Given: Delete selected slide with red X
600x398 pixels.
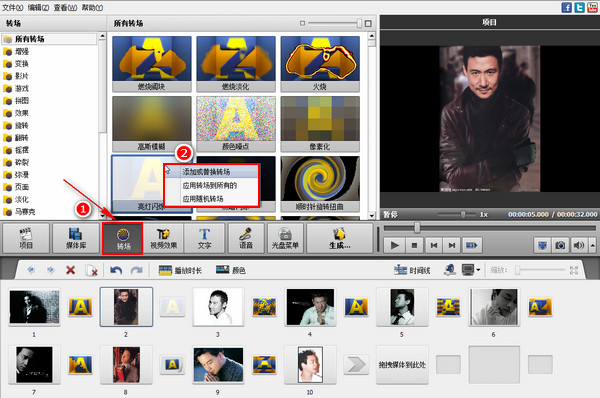Looking at the screenshot, I should click(70, 270).
